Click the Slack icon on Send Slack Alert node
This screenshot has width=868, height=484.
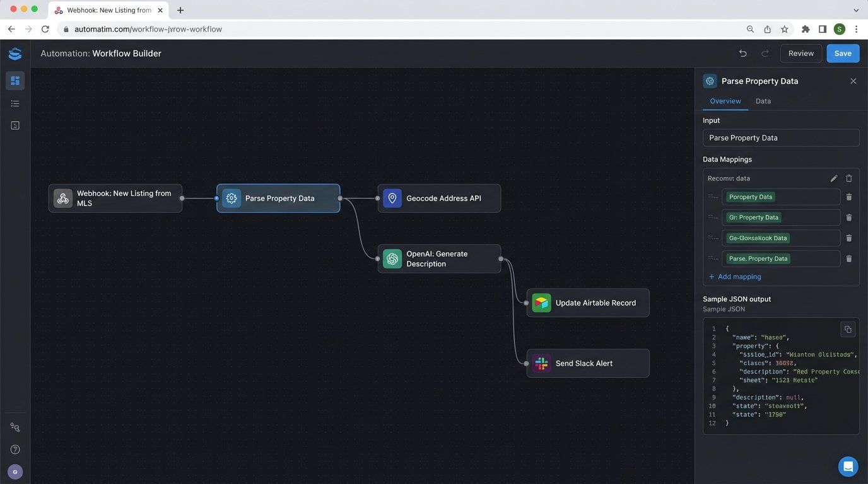tap(541, 363)
